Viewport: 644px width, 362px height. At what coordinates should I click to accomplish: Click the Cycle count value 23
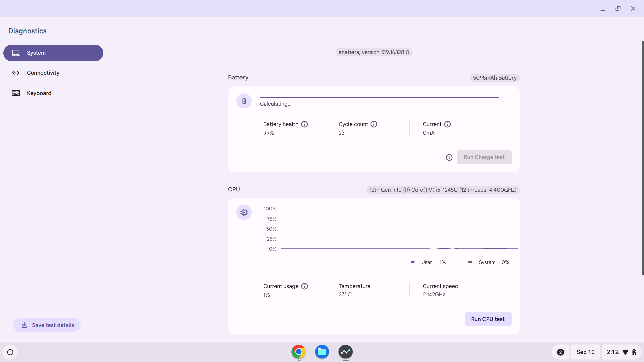coord(341,133)
